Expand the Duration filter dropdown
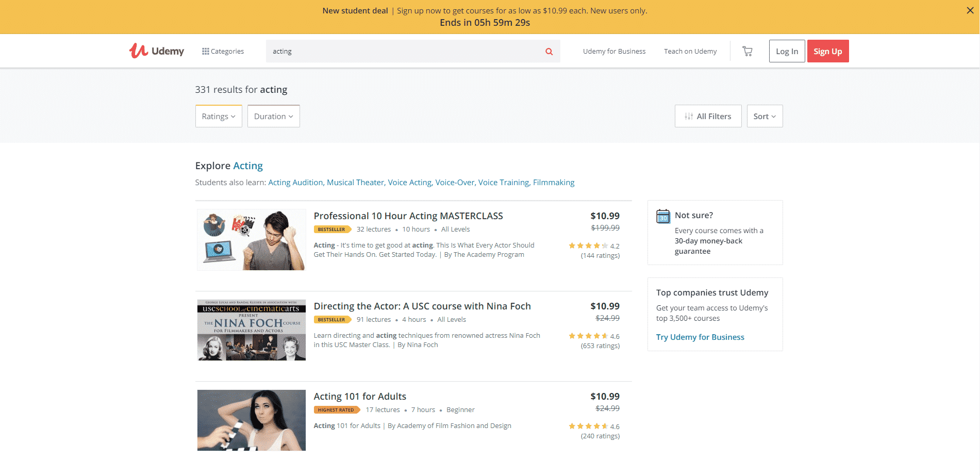 click(x=274, y=116)
